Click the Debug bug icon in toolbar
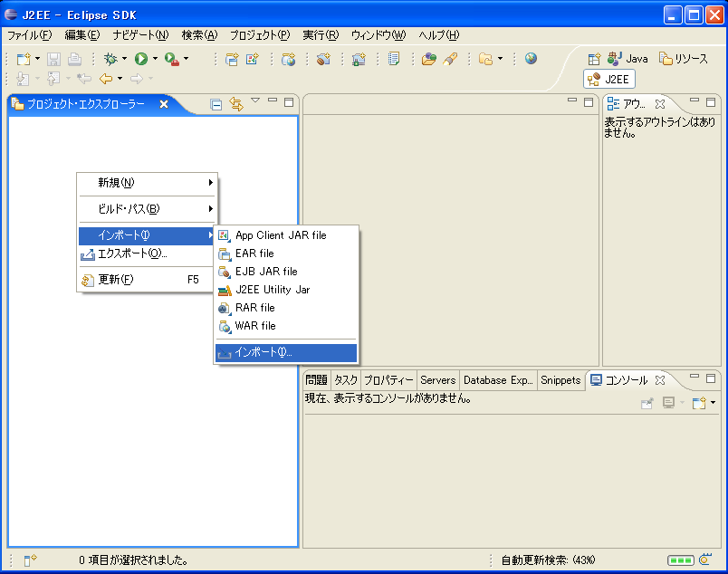 (x=110, y=59)
